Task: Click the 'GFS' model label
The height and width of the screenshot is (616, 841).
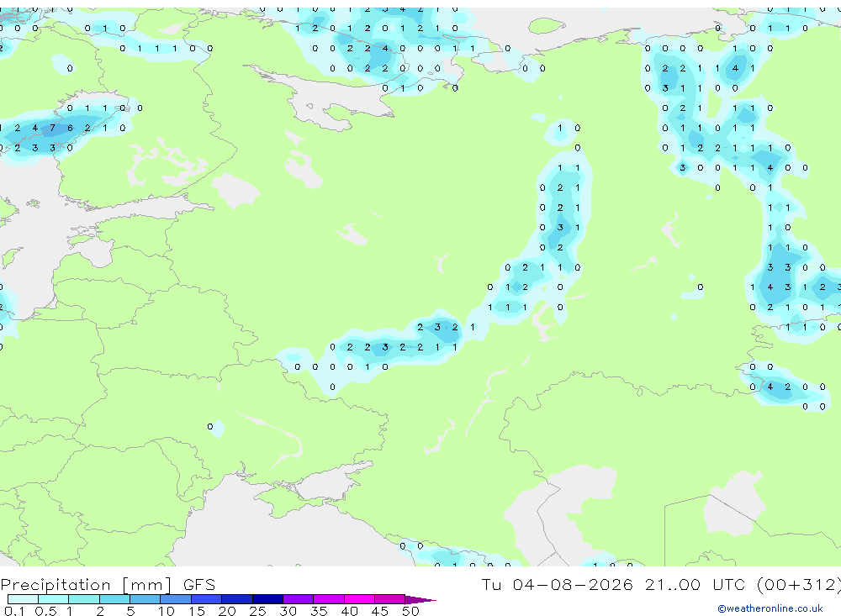Action: tap(199, 584)
